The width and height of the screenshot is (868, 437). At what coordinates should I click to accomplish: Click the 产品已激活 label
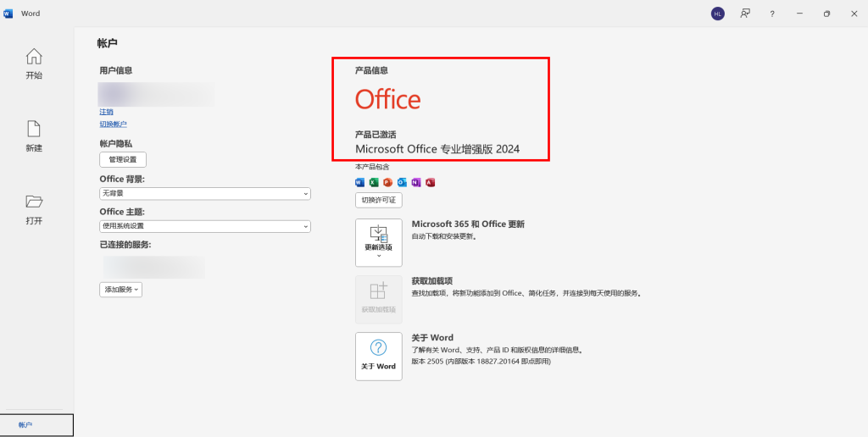tap(376, 135)
